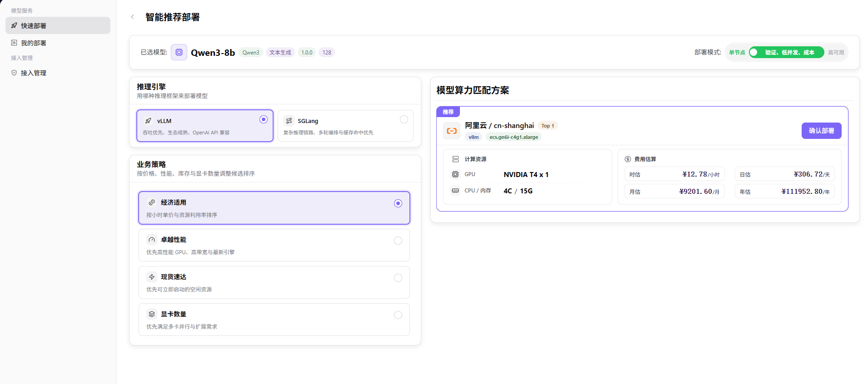Click the 卓越性能 gauge icon
The height and width of the screenshot is (384, 868).
coord(152,240)
